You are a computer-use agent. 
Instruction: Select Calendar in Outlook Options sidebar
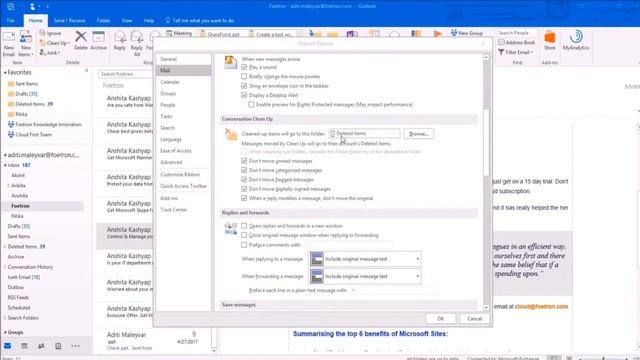tap(183, 82)
